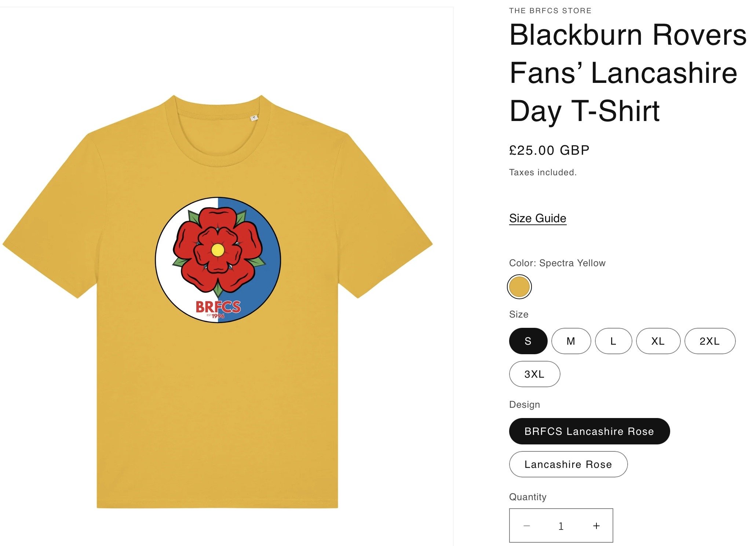
Task: Click the £25.00 GBP price
Action: pyautogui.click(x=549, y=150)
